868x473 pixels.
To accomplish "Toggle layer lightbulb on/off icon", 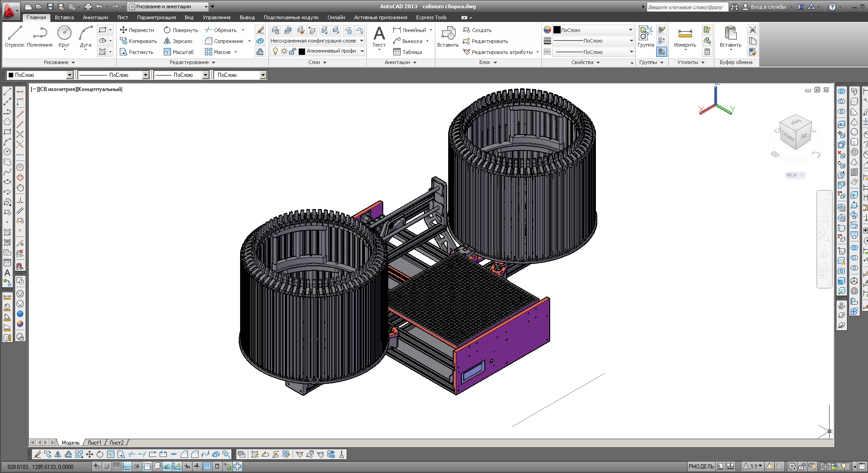I will tap(275, 51).
